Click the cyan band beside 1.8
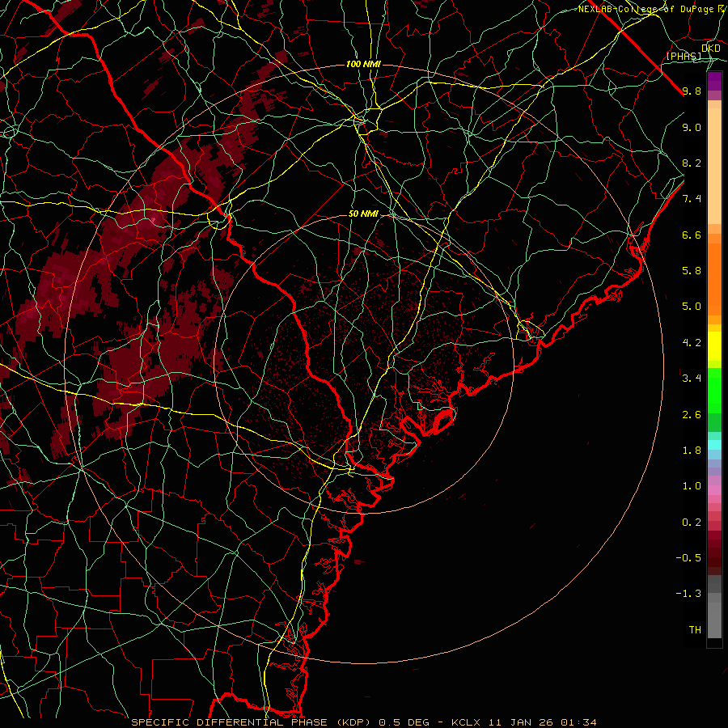The width and height of the screenshot is (728, 728). 715,445
